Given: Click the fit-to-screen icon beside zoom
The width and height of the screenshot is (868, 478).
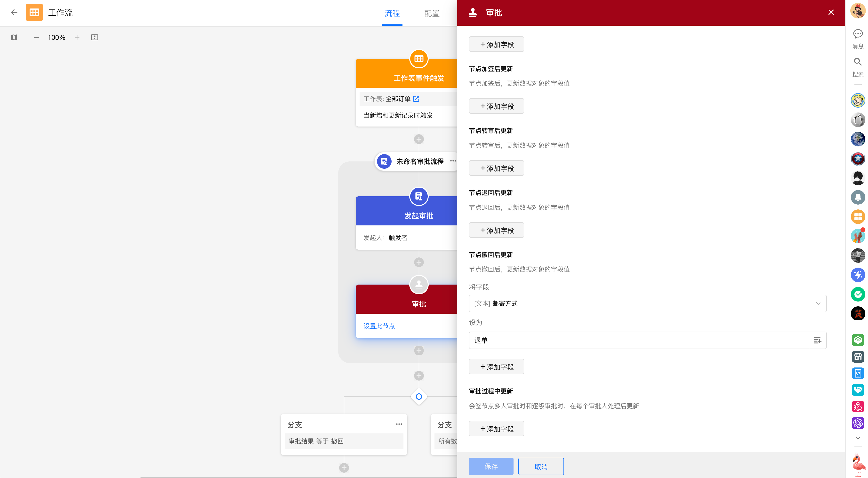Looking at the screenshot, I should (x=94, y=37).
